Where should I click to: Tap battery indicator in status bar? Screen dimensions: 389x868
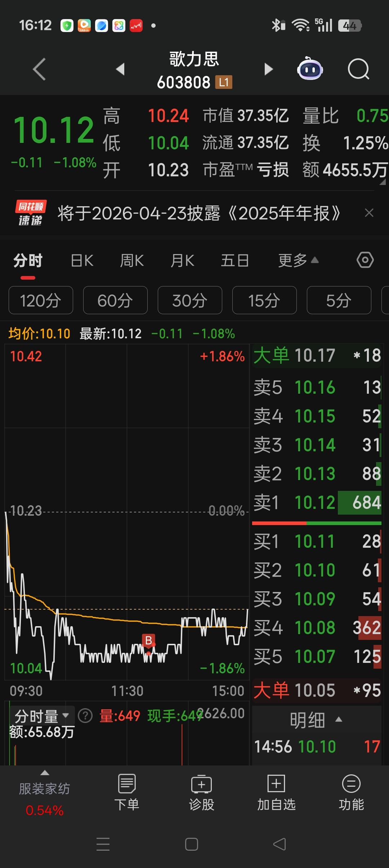click(x=350, y=26)
